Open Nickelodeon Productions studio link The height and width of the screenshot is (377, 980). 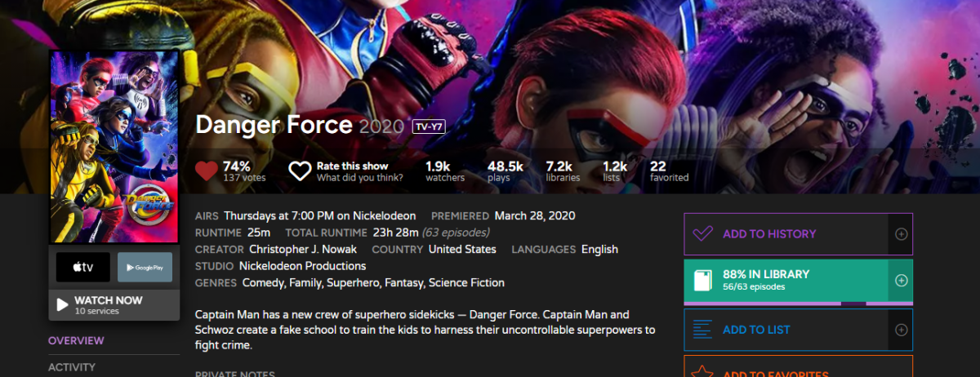(302, 266)
